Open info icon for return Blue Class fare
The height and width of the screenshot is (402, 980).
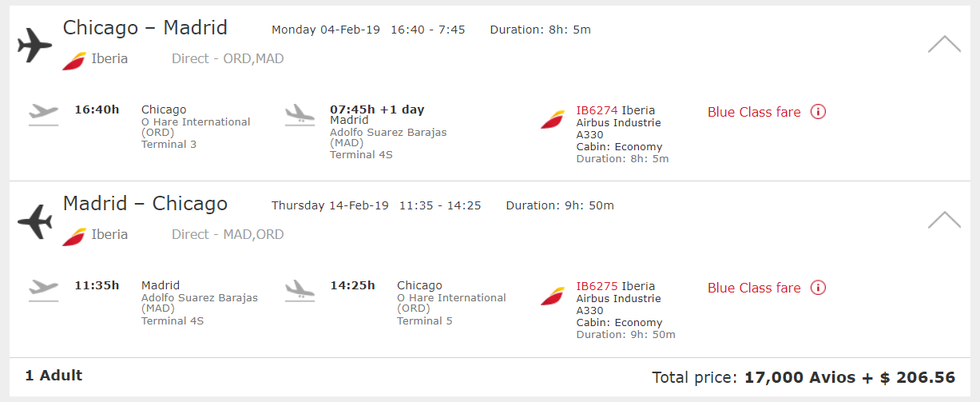818,288
